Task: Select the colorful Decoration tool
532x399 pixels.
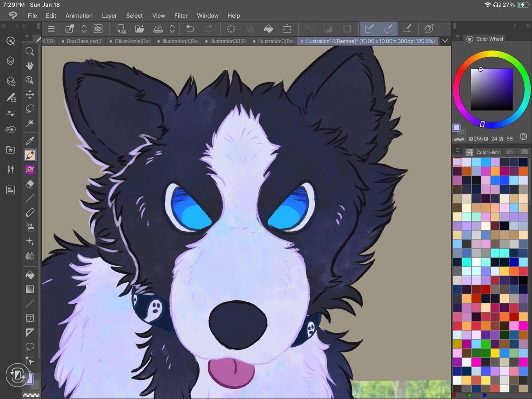Action: point(30,169)
